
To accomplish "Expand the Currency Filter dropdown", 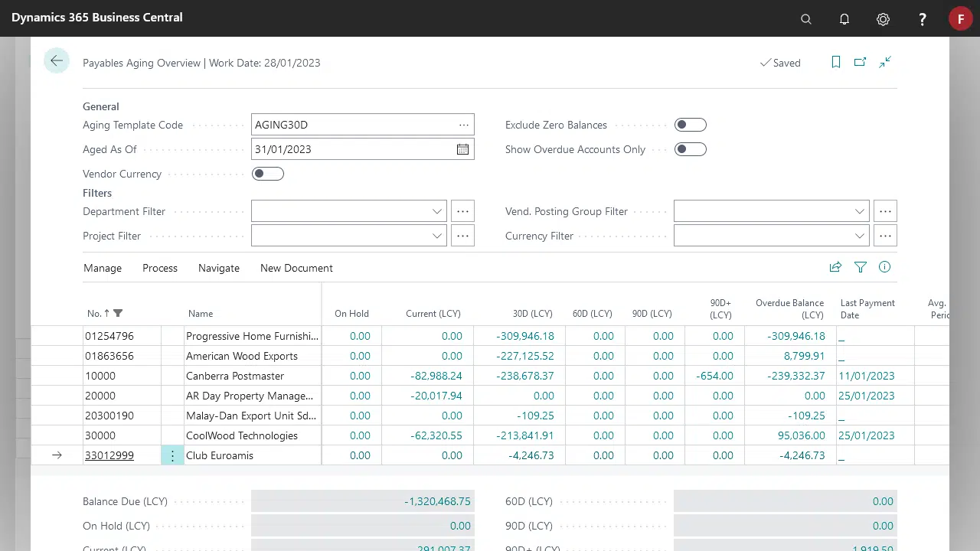I will 860,236.
